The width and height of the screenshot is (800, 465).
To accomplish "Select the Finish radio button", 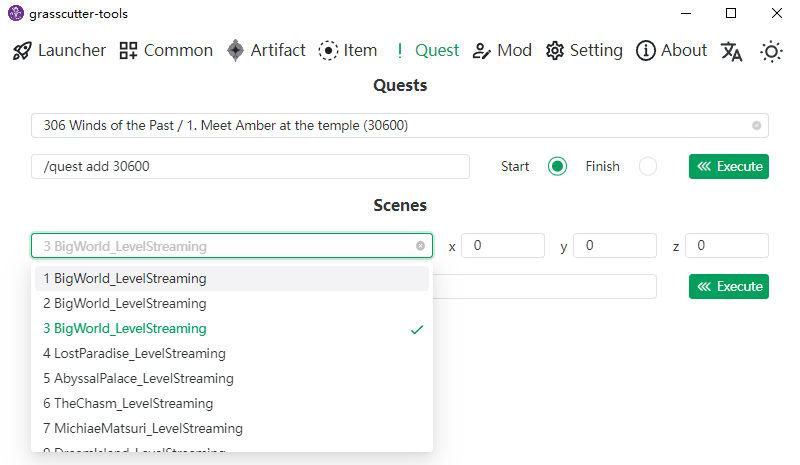I will (647, 166).
